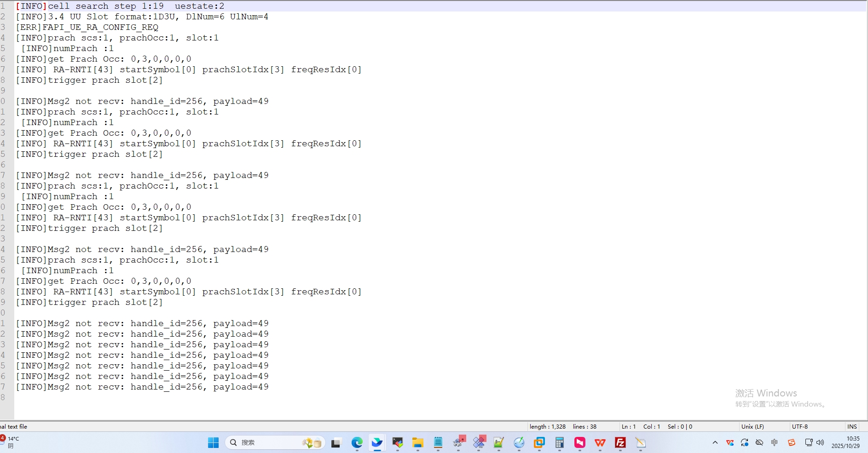The height and width of the screenshot is (453, 868).
Task: Click the Windows Start button
Action: click(x=213, y=442)
